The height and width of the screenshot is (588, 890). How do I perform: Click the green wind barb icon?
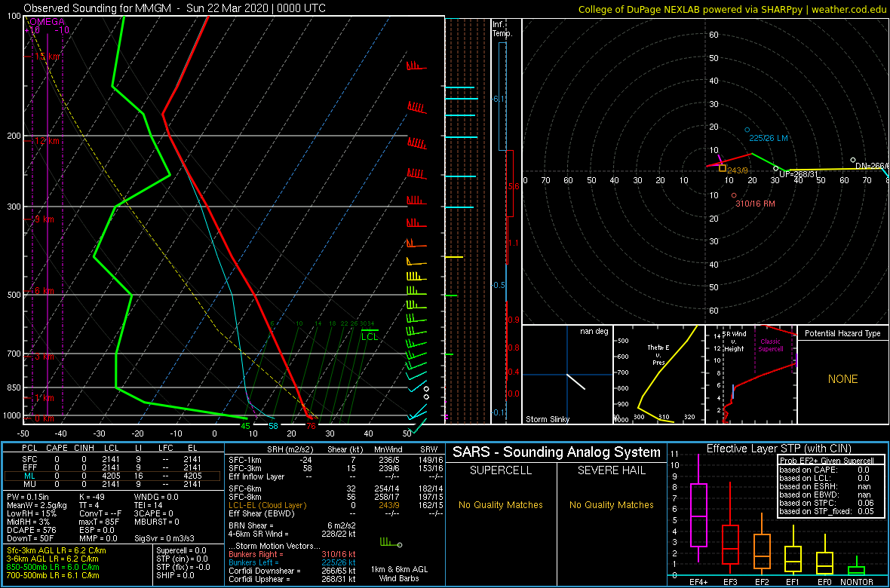tap(391, 544)
